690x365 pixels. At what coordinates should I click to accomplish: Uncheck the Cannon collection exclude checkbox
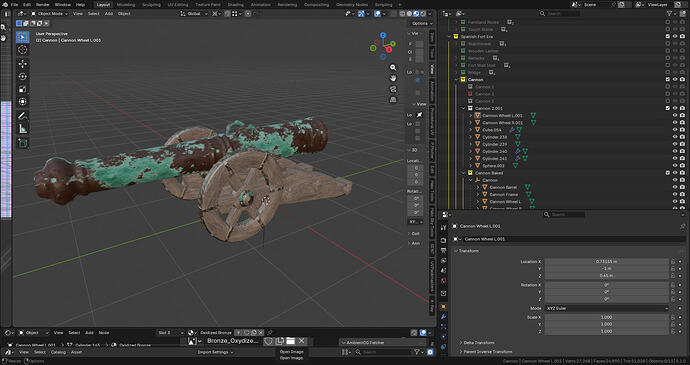click(x=668, y=80)
